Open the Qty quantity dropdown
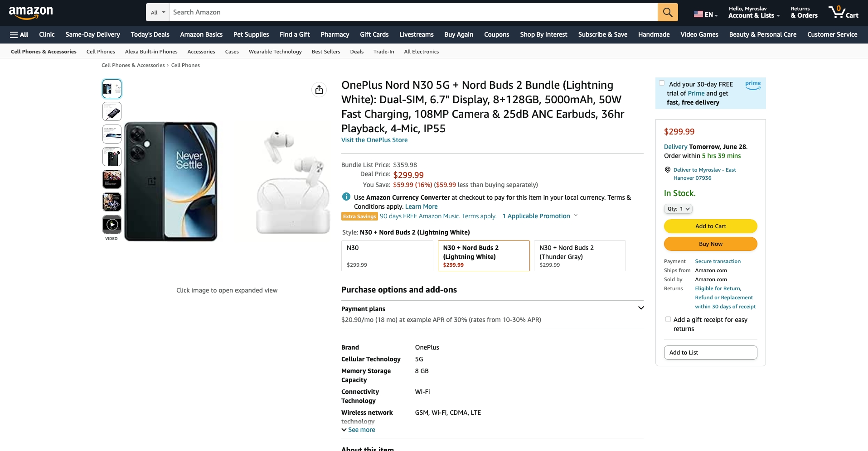The image size is (868, 451). tap(678, 209)
